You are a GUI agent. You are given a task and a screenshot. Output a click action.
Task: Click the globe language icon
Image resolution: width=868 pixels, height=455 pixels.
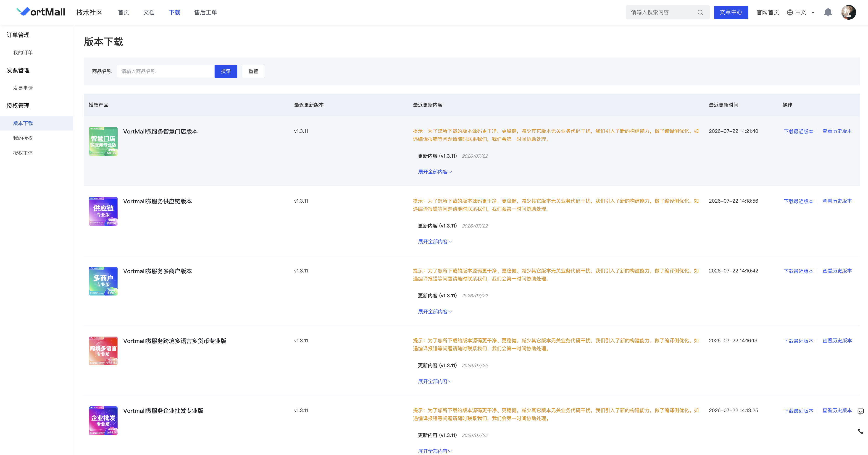click(790, 13)
